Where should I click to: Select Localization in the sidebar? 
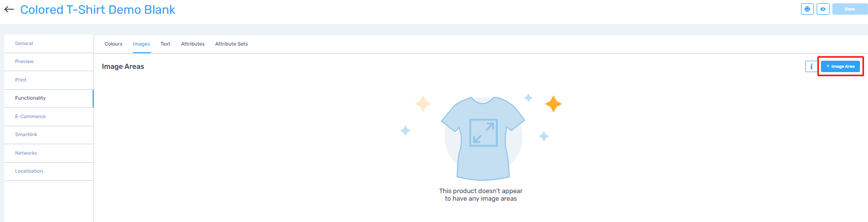click(29, 171)
